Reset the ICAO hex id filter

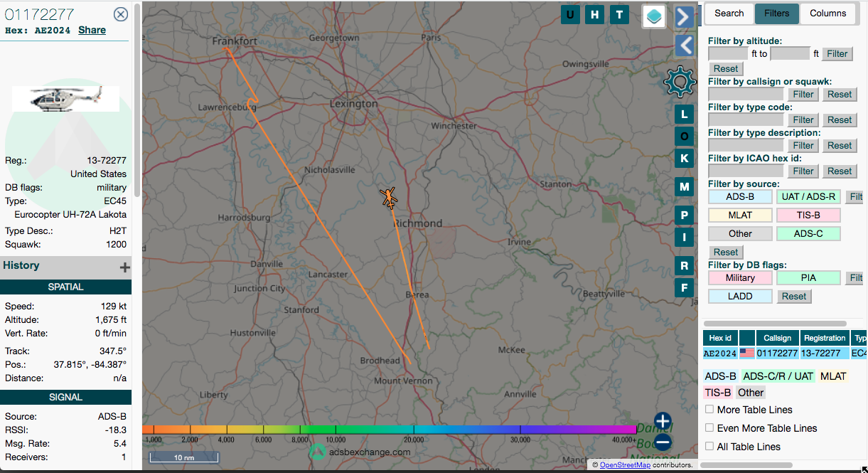(840, 171)
